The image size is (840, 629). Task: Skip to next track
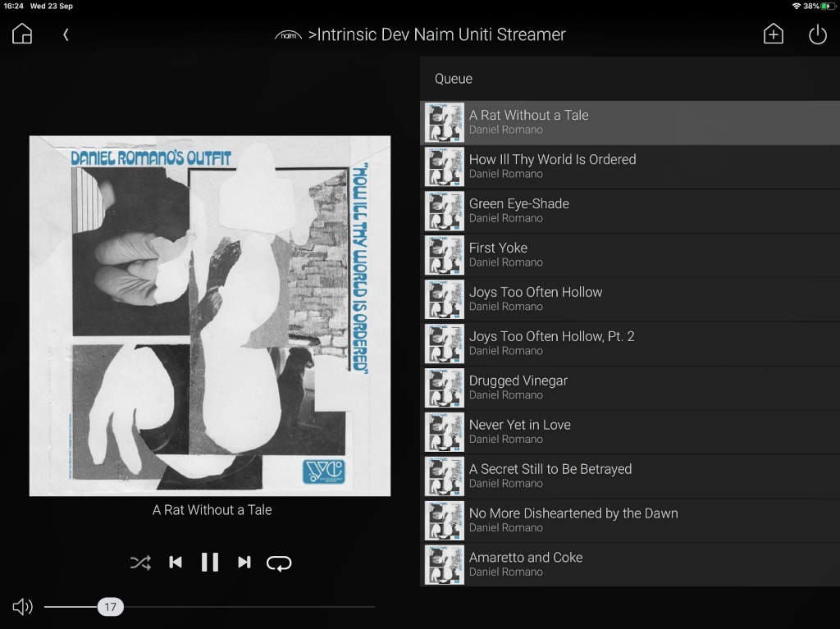point(244,563)
